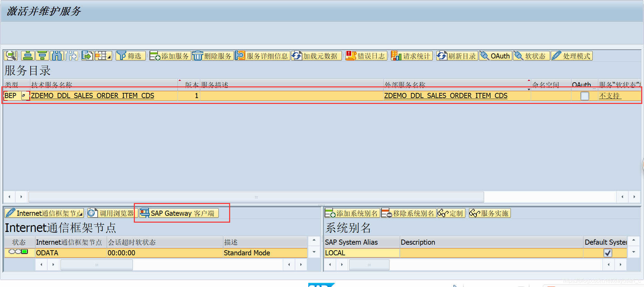This screenshot has height=287, width=644.
Task: Sort ascending using the green sort icon
Action: point(28,55)
